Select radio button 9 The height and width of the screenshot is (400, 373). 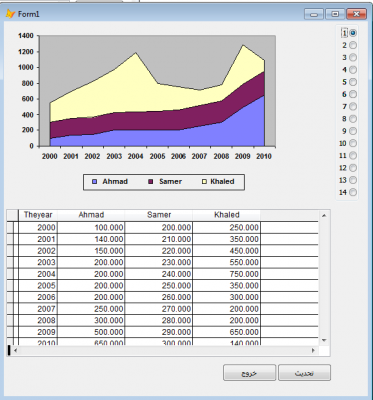pos(353,131)
